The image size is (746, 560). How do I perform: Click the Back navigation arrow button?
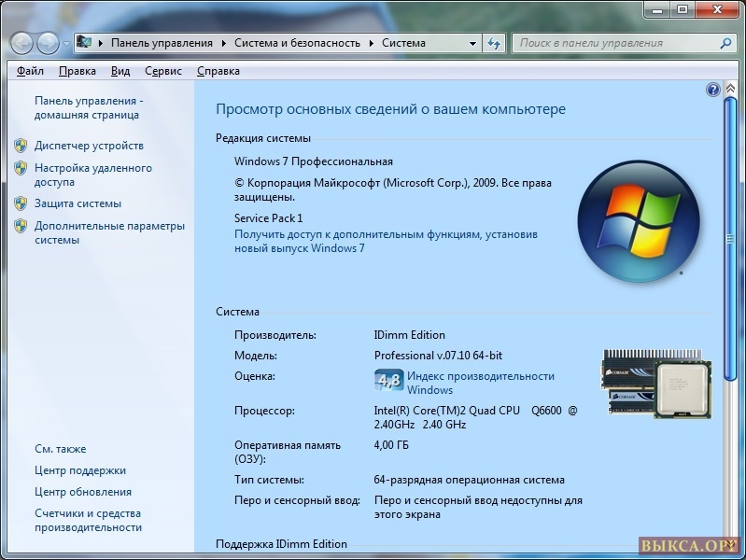click(x=22, y=43)
